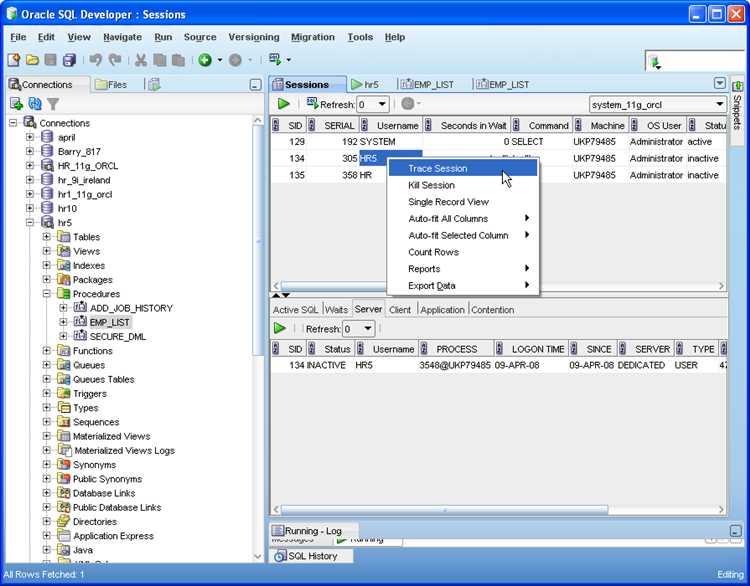750x586 pixels.
Task: Click the search input field at top right
Action: click(703, 61)
